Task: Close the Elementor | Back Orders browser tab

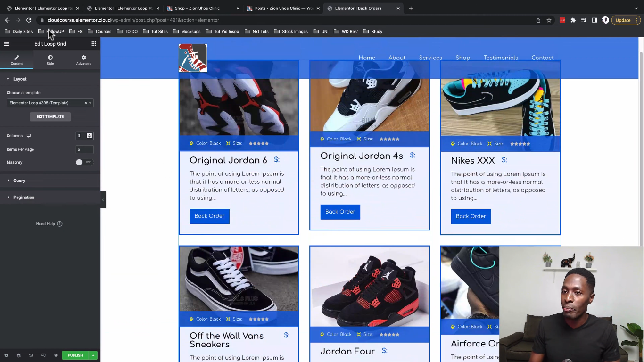Action: click(398, 8)
